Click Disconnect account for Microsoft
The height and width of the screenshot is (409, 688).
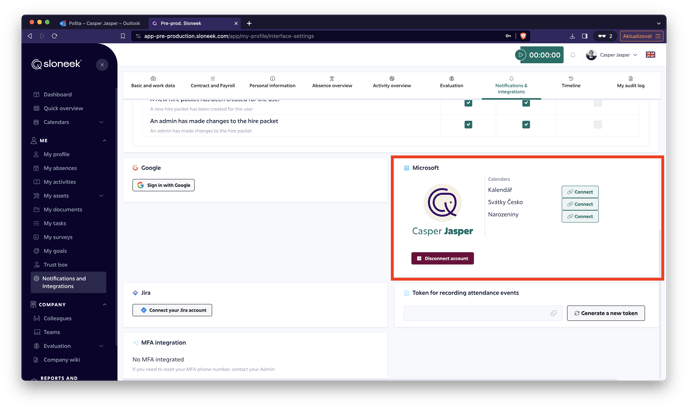(442, 258)
